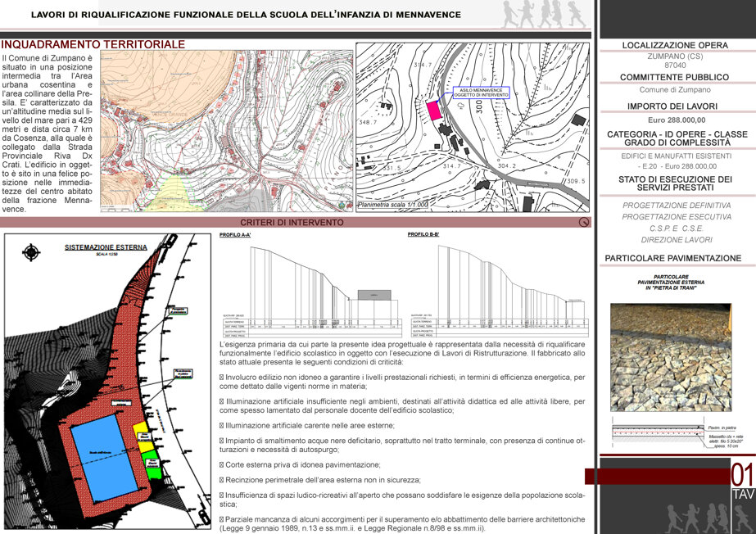
Task: Click 'DIREZIONE LAVORI' entry
Action: click(677, 240)
